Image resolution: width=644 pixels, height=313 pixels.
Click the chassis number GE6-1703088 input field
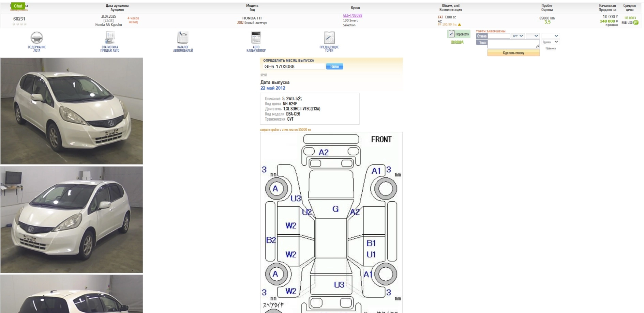(294, 66)
